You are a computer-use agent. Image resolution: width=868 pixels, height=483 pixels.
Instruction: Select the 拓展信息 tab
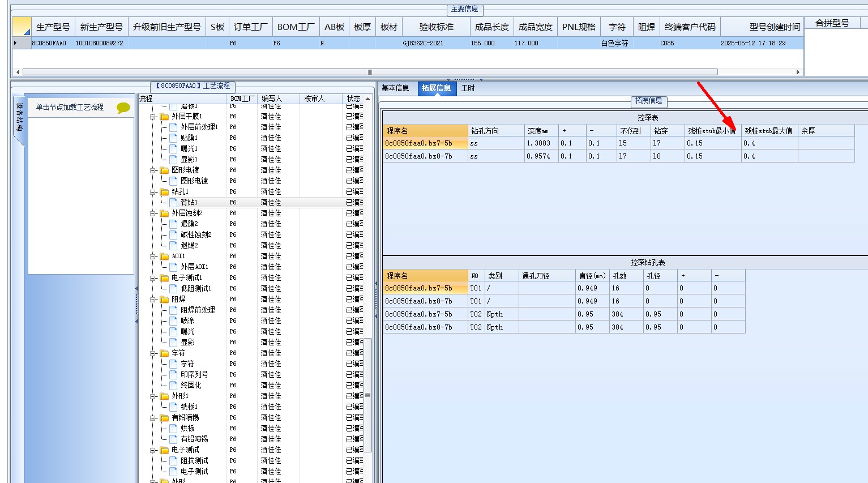coord(437,88)
